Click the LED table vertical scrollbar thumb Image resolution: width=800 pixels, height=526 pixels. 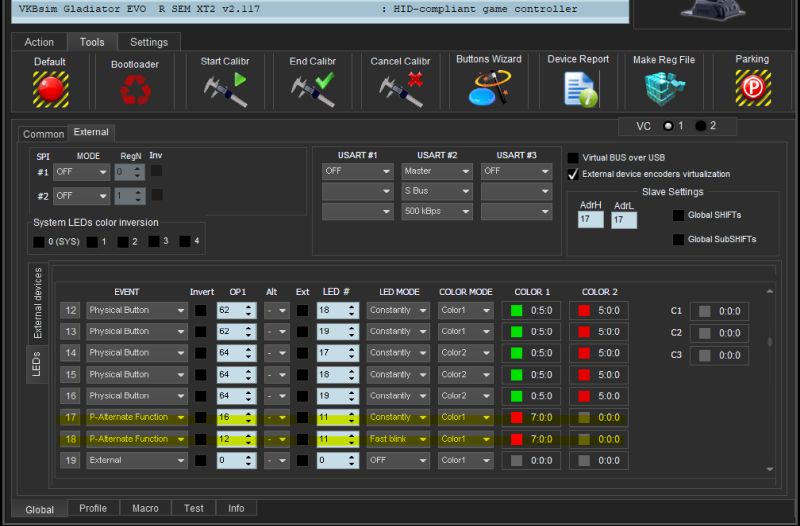pos(770,341)
